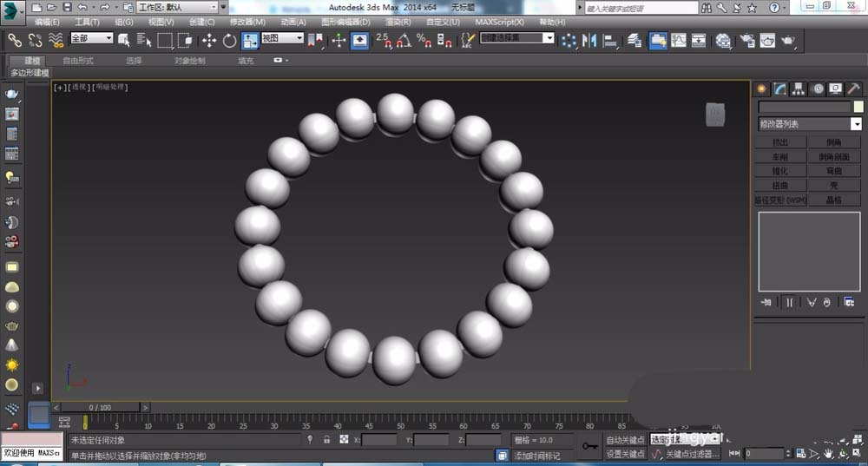Toggle Auto Key mode (自动关键点)
Image resolution: width=868 pixels, height=466 pixels.
pos(625,440)
